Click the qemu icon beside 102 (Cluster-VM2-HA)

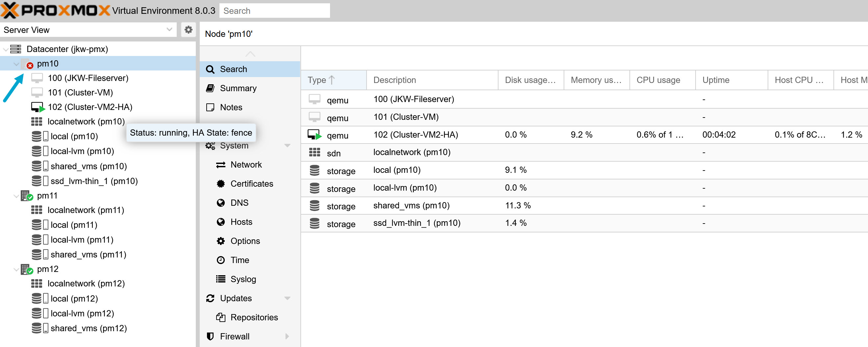click(x=314, y=135)
